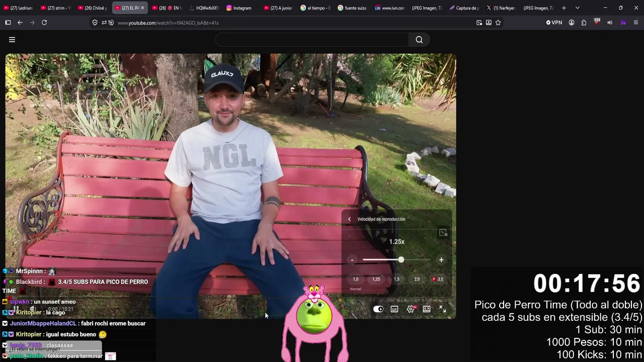Click the tab audio speaker icon in the toolbar
This screenshot has height=362, width=644.
tap(610, 23)
